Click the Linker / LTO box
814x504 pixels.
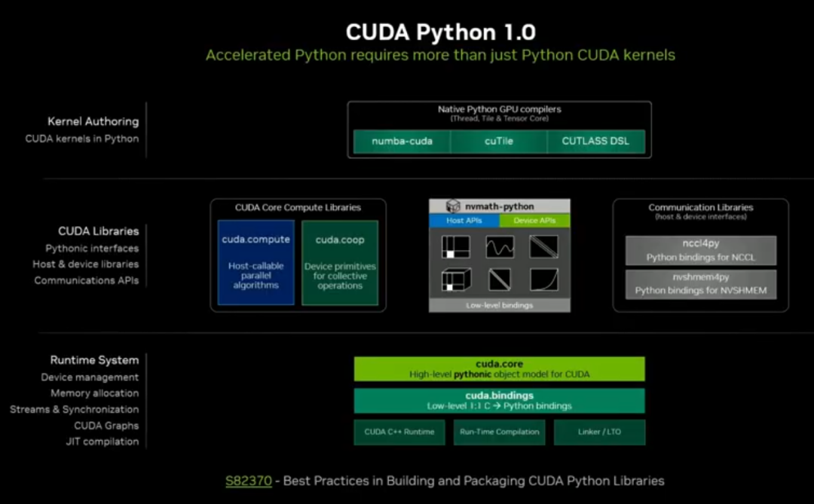point(600,432)
